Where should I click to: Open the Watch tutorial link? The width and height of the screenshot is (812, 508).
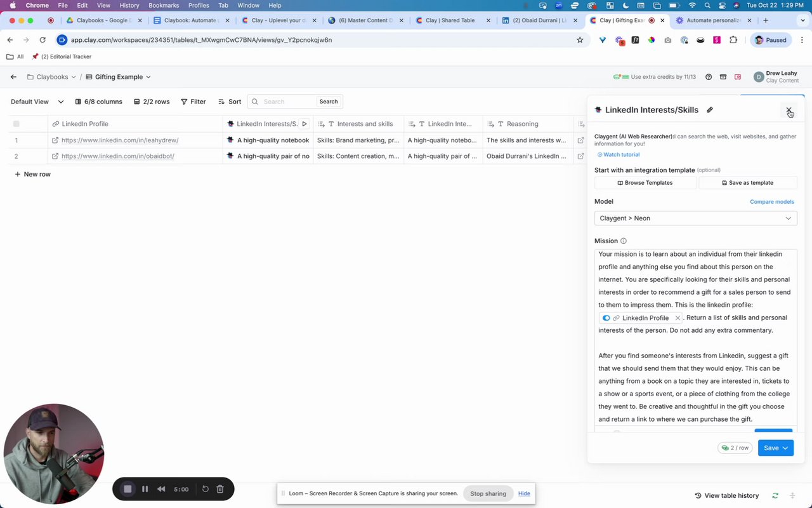tap(619, 155)
